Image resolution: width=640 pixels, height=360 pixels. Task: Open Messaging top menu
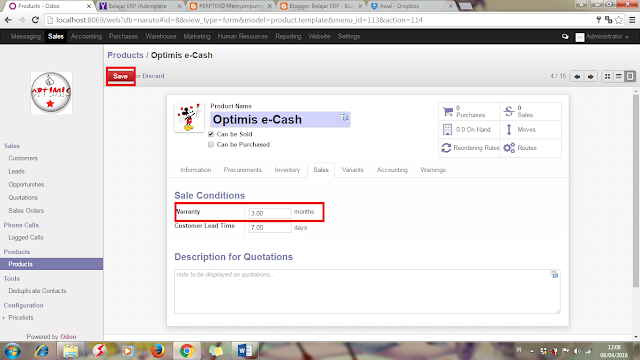26,36
